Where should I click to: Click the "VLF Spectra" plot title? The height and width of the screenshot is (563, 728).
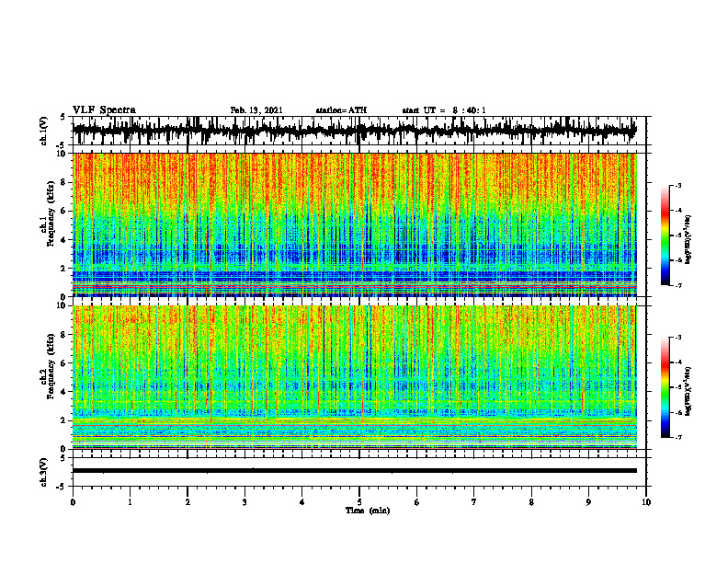[x=104, y=110]
